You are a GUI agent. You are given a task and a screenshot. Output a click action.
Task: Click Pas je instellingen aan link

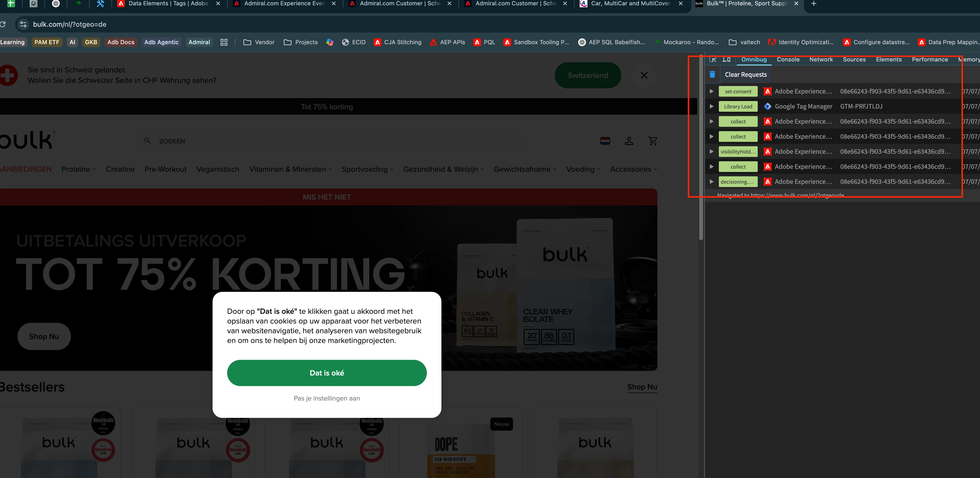point(327,398)
